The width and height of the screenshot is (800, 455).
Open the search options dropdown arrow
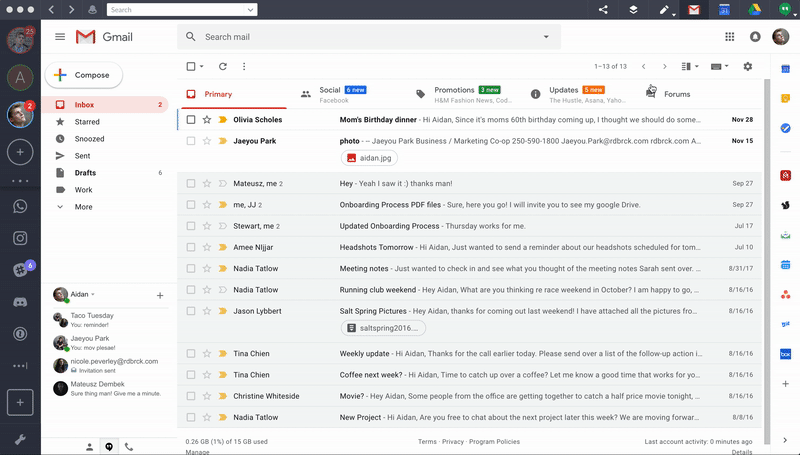(546, 37)
